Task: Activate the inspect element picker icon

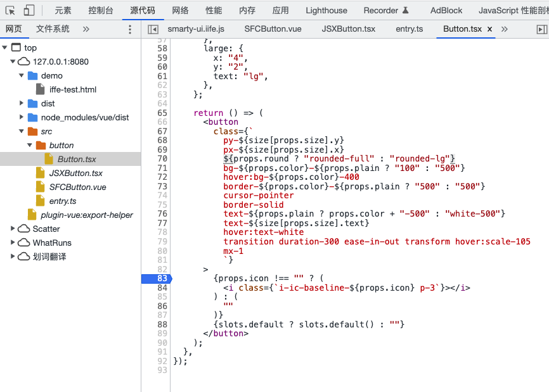Action: pos(10,10)
